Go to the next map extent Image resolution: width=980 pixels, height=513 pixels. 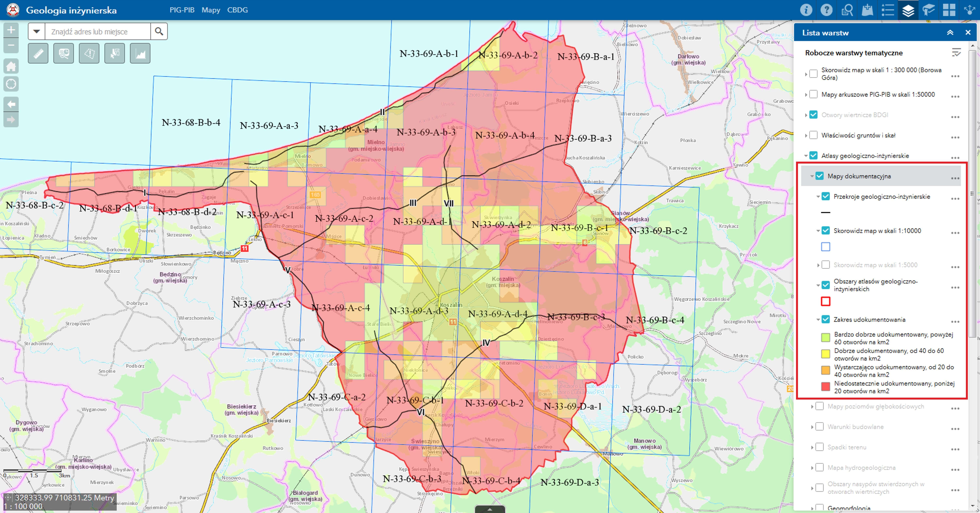click(x=11, y=120)
